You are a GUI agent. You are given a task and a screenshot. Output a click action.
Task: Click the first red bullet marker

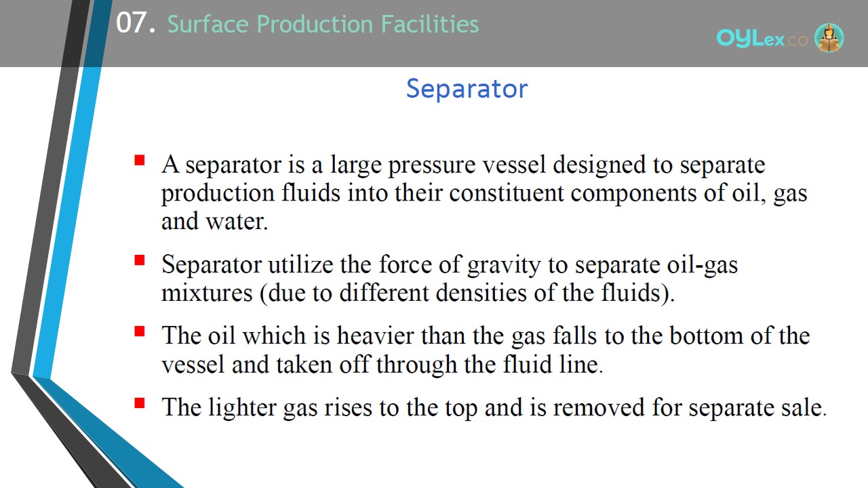(x=140, y=161)
